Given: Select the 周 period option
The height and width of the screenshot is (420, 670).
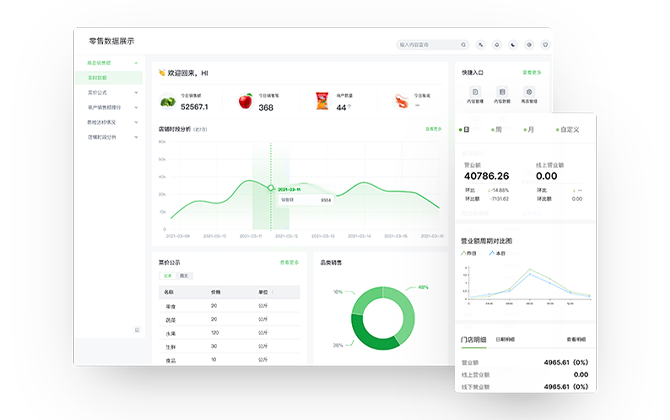Looking at the screenshot, I should click(497, 130).
